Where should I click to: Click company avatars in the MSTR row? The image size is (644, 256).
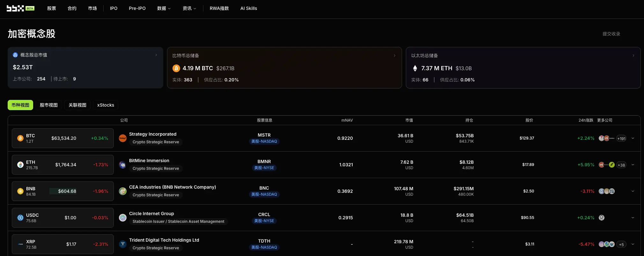[x=607, y=138]
